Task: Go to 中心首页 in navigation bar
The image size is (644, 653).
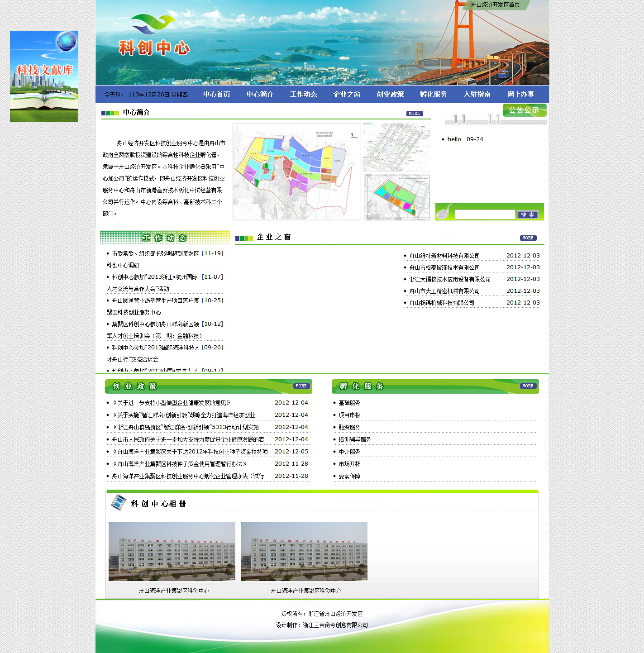Action: pos(216,94)
